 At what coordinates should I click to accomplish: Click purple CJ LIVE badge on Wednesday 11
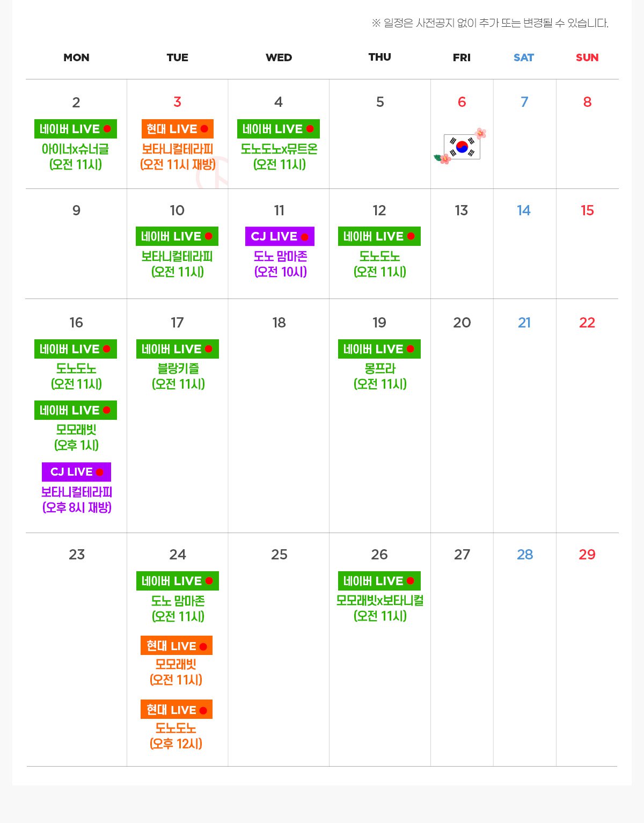tap(280, 236)
